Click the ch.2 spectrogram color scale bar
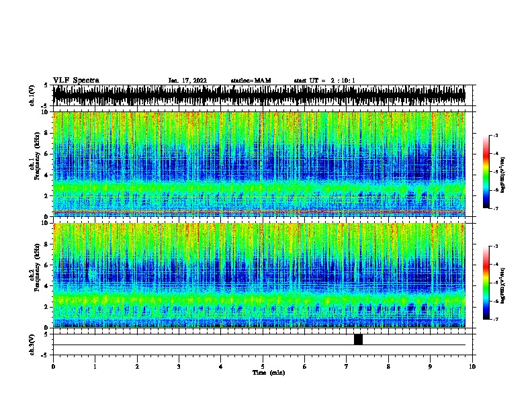 point(486,283)
